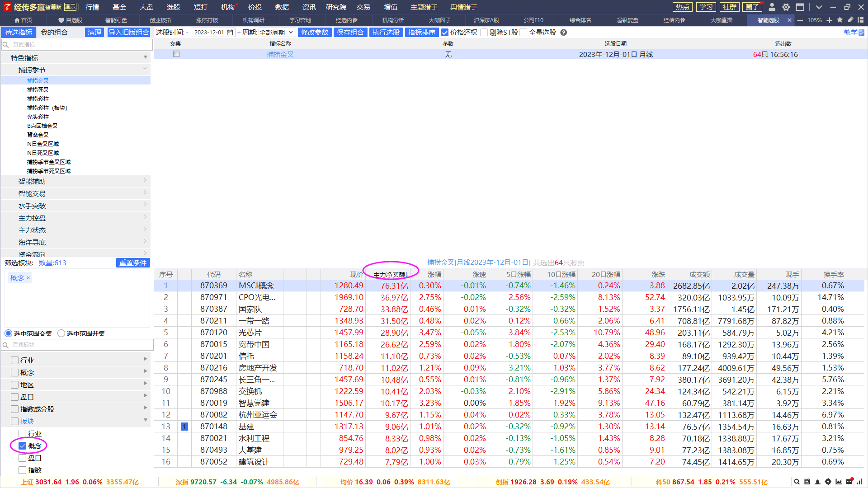868x488 pixels.
Task: Switch to the 涨停打板 tab
Action: pos(207,20)
